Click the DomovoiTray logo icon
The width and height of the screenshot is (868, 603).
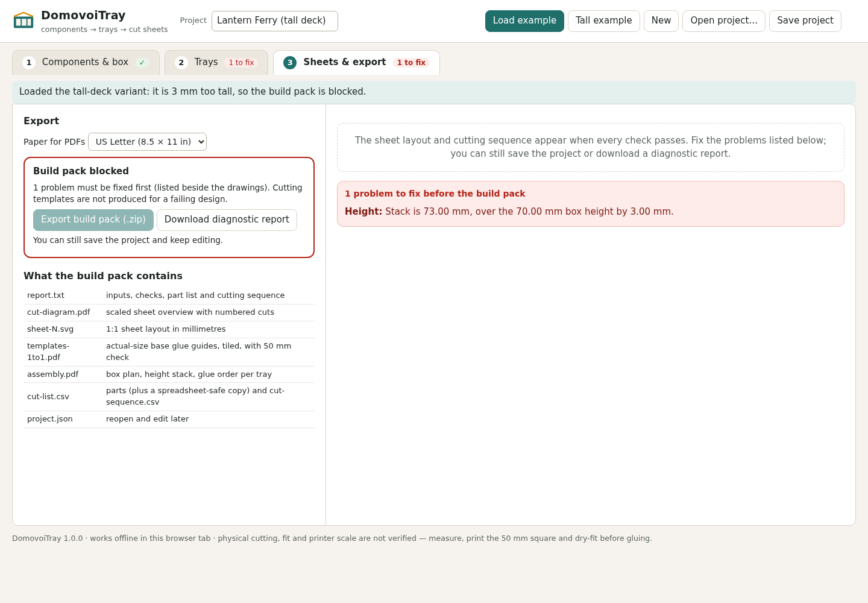[24, 21]
